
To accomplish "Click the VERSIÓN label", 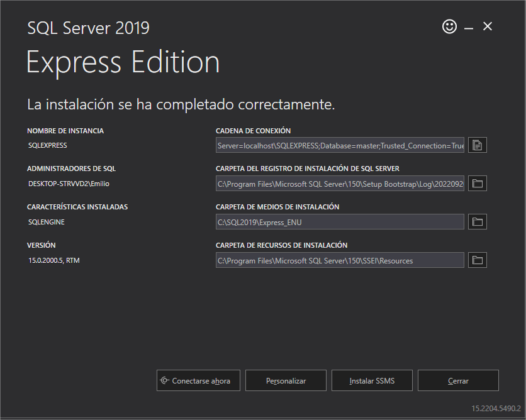I will (x=42, y=245).
